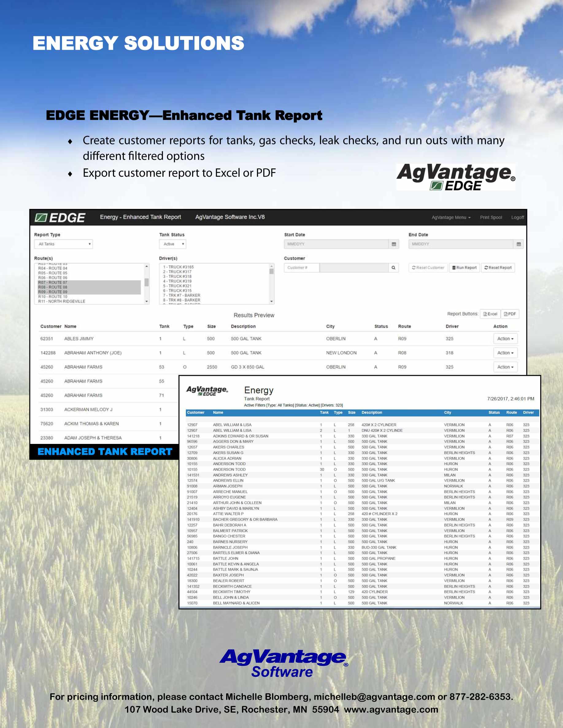The width and height of the screenshot is (563, 728).
Task: Click inside the Start Date field
Action: pyautogui.click(x=336, y=244)
